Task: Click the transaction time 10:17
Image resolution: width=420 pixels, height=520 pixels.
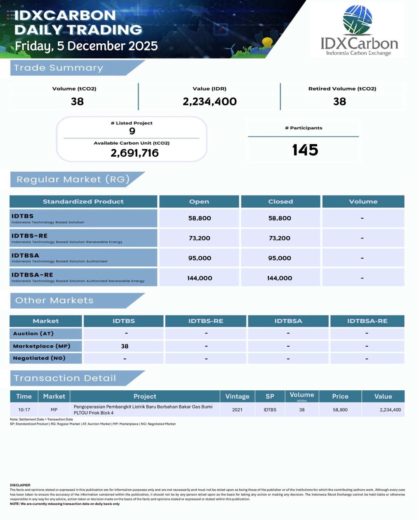Action: point(24,410)
